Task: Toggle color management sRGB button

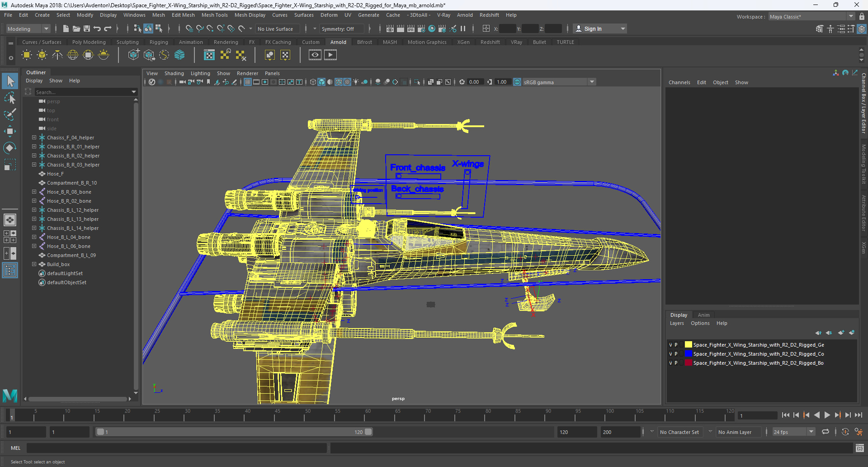Action: [517, 82]
